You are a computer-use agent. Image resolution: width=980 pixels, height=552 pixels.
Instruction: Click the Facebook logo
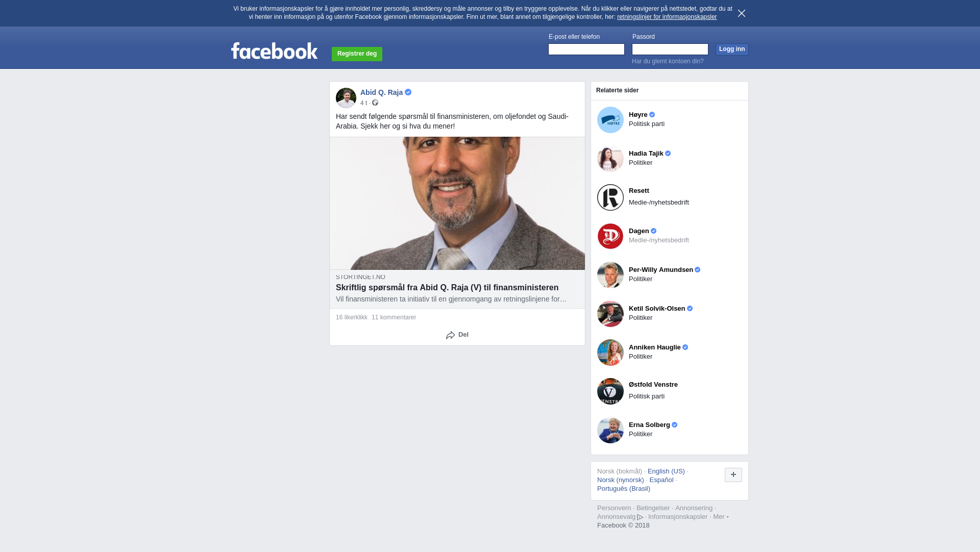[274, 51]
